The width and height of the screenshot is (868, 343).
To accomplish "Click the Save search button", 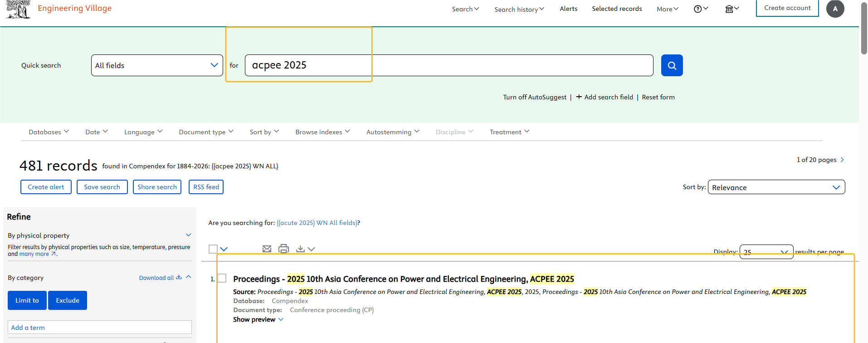I will (x=102, y=187).
